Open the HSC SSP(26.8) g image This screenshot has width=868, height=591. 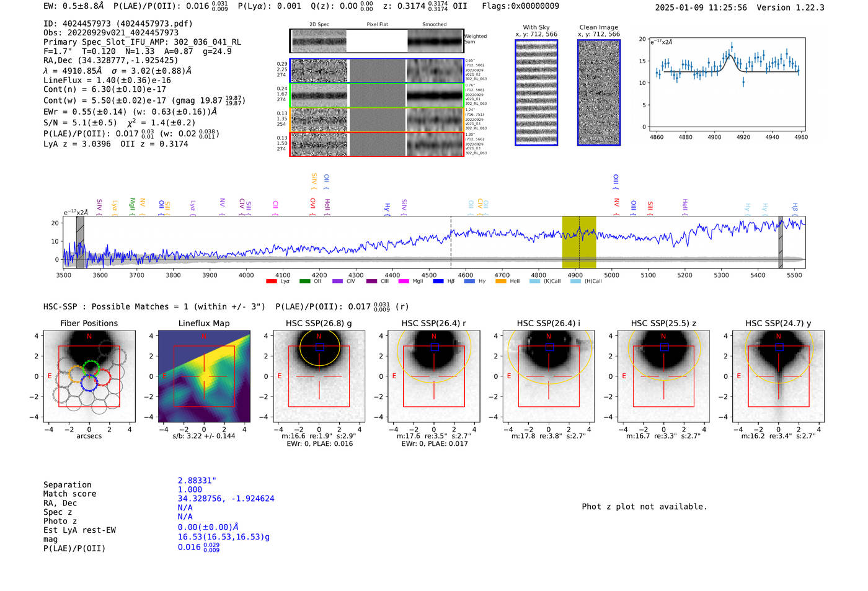click(319, 376)
